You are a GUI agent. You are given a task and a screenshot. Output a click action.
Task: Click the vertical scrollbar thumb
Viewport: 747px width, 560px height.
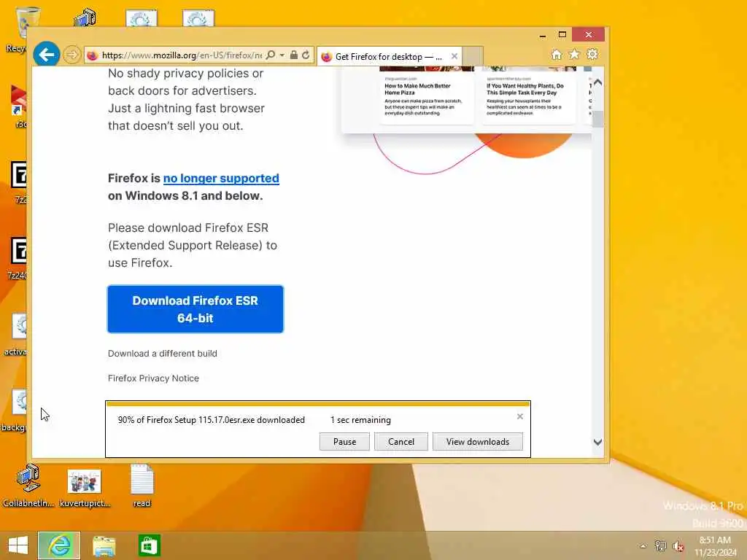[x=598, y=119]
